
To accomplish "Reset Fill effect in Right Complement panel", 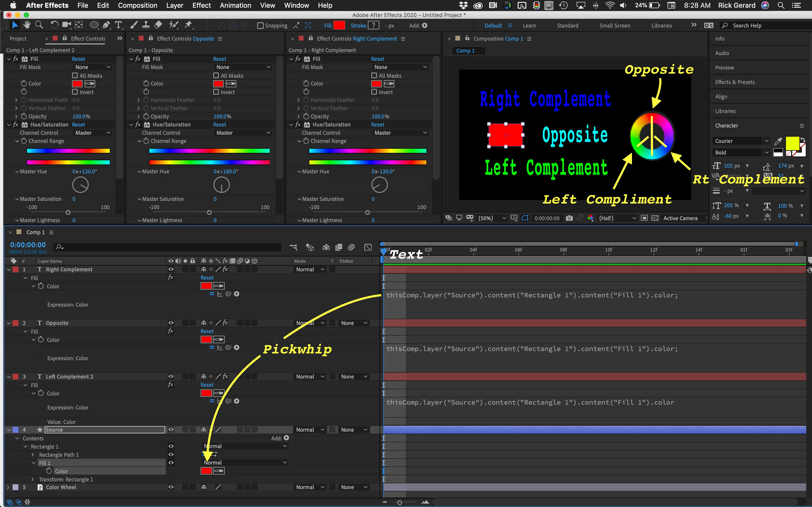I will point(377,59).
